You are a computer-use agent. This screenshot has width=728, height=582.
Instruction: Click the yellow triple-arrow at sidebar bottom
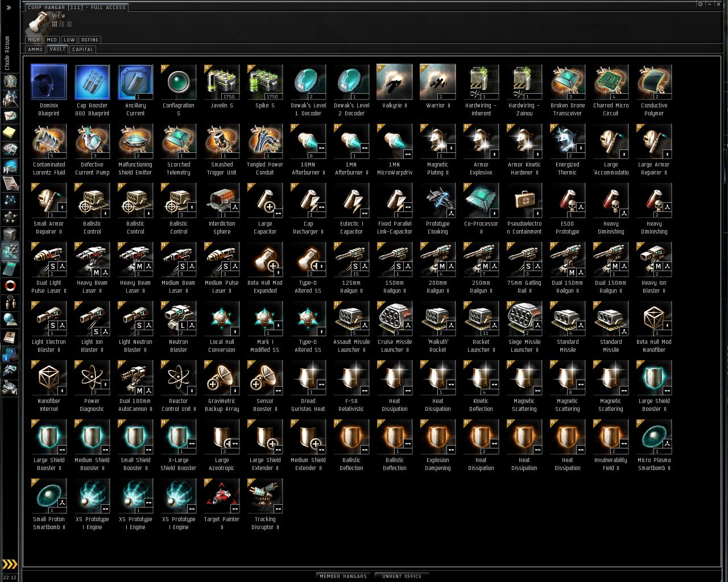(10, 564)
